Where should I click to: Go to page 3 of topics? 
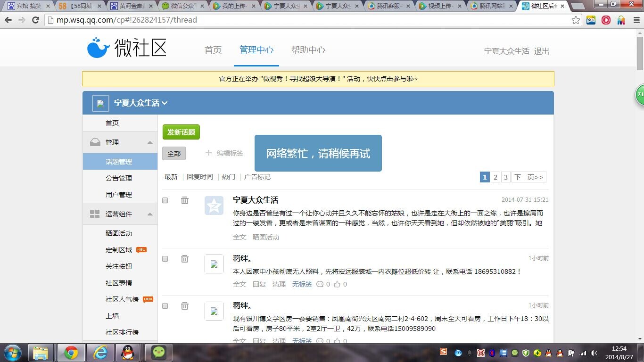[505, 177]
